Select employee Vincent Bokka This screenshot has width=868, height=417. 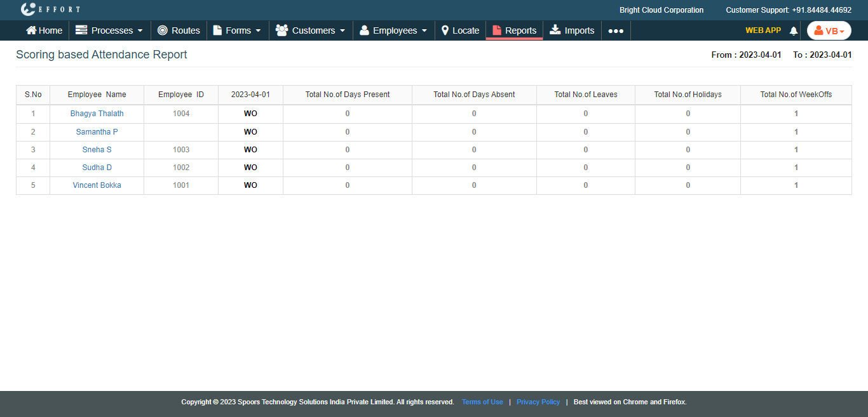97,185
